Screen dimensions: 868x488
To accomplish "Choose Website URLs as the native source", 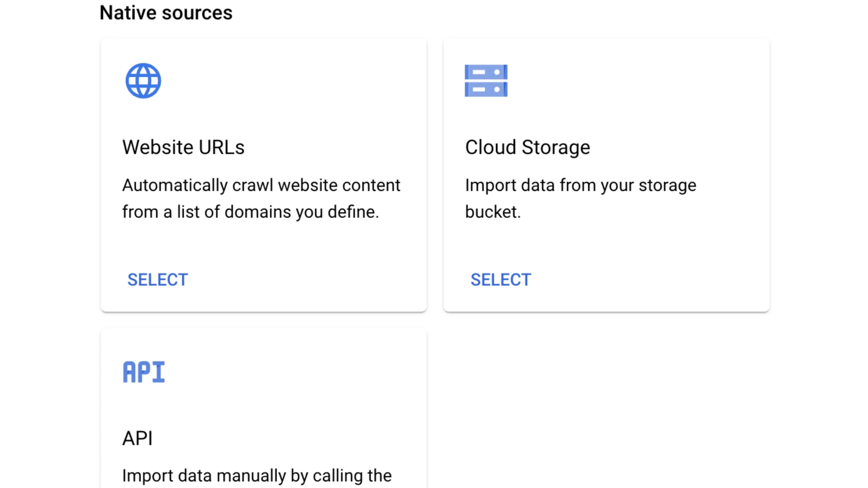I will coord(158,279).
